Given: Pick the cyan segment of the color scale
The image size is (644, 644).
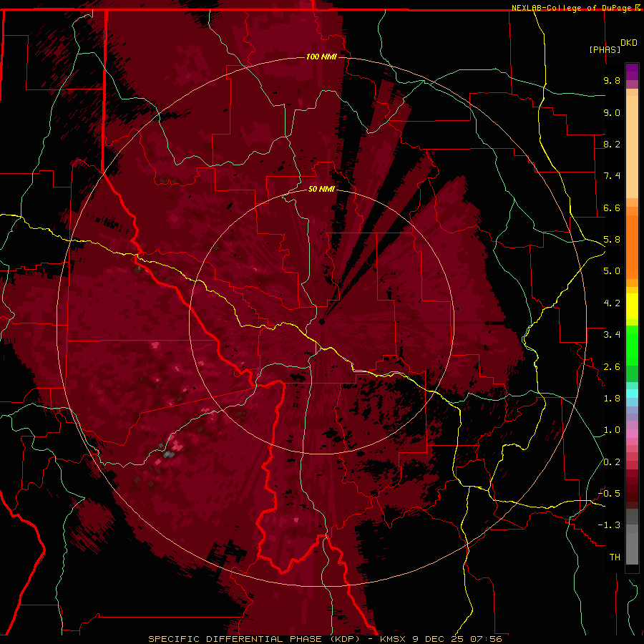Looking at the screenshot, I should (x=632, y=394).
